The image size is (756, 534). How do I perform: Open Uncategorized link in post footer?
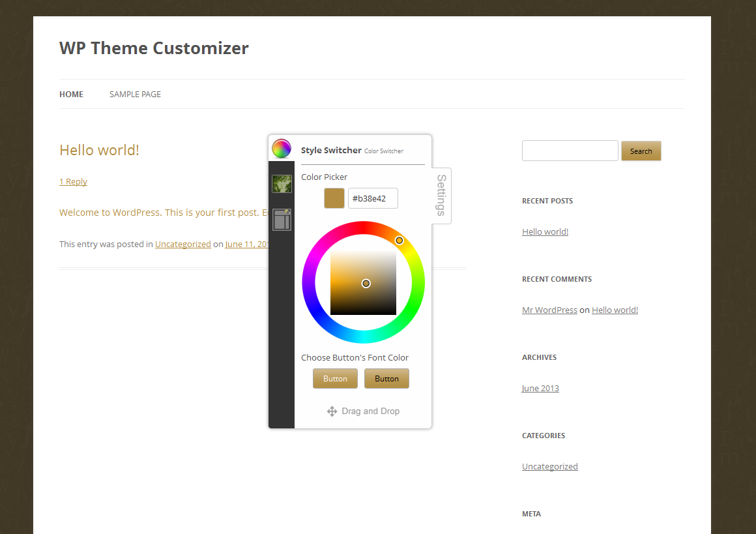click(182, 244)
